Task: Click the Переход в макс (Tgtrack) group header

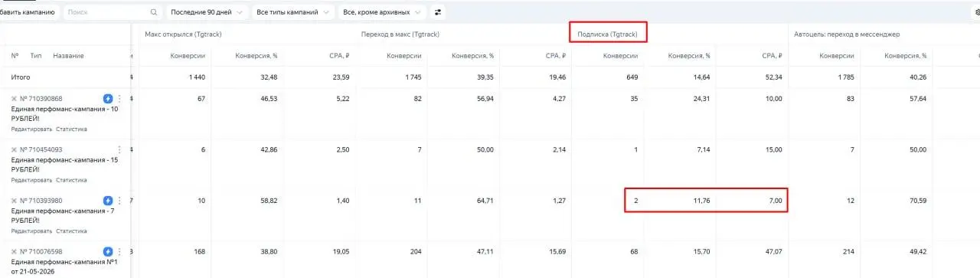Action: 400,34
